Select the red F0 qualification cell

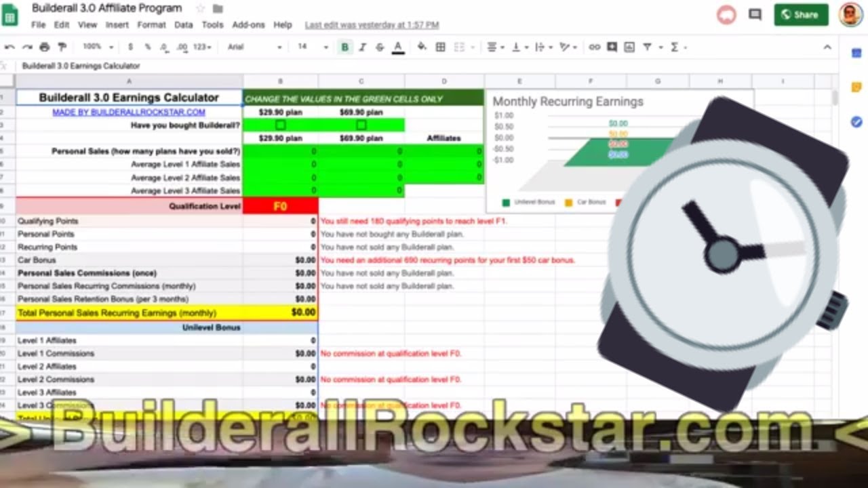281,206
